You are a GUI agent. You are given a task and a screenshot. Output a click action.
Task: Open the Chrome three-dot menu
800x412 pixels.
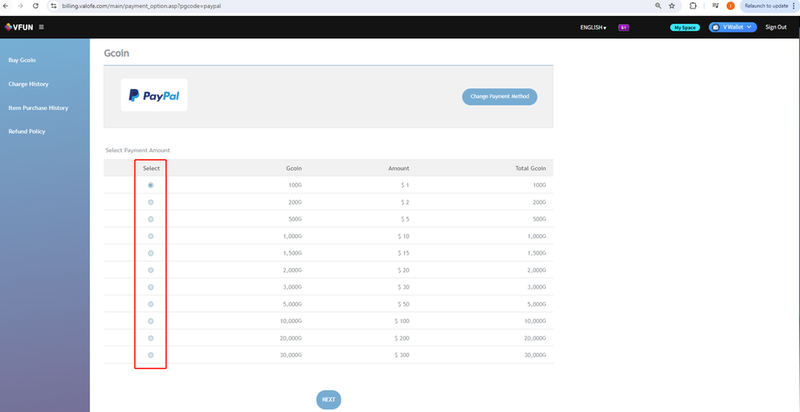tap(794, 6)
